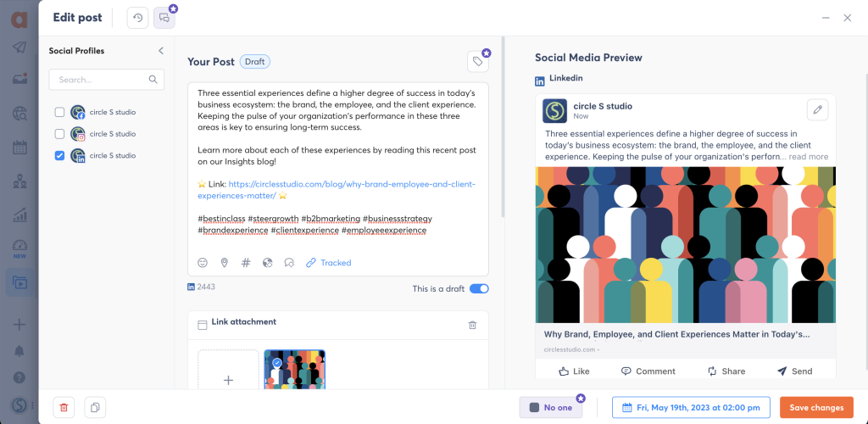Add new attachment image with plus tile
This screenshot has width=868, height=424.
coord(228,370)
